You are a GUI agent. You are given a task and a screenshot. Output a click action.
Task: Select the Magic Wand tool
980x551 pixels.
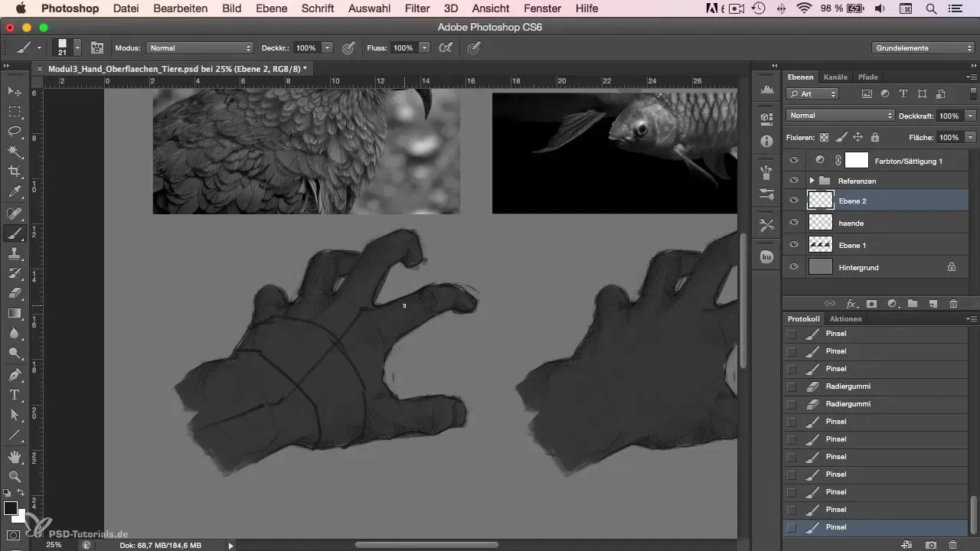(x=15, y=152)
